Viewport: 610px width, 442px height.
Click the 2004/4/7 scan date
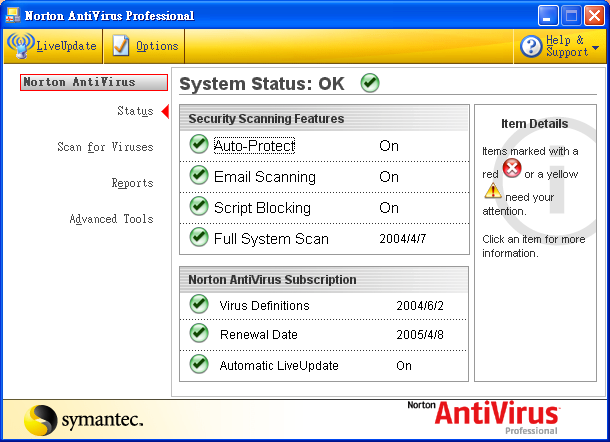click(x=403, y=239)
